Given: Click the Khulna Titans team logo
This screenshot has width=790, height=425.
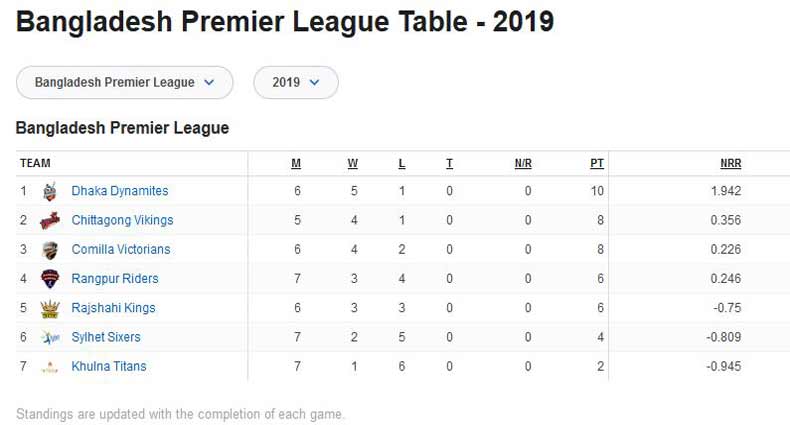Looking at the screenshot, I should pos(49,367).
